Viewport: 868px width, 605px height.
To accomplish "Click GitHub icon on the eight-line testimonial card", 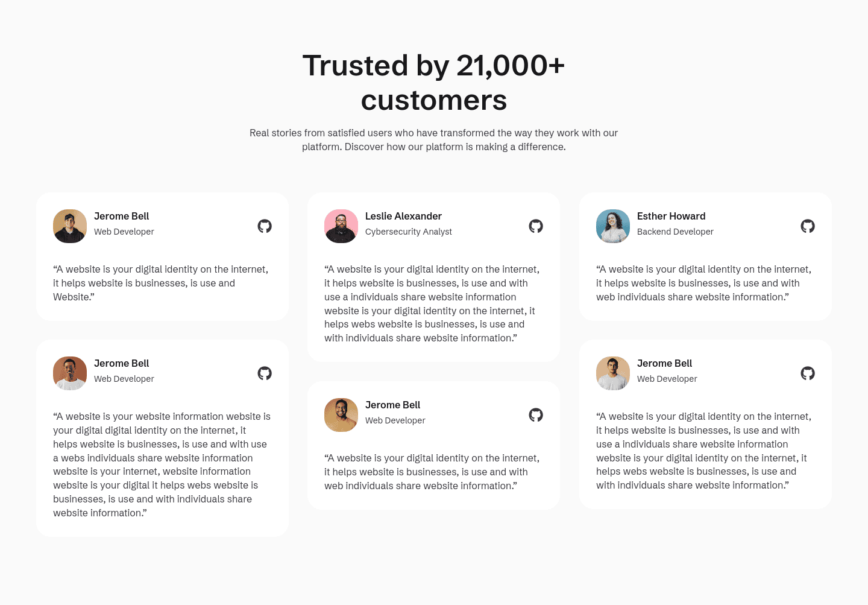I will coord(265,373).
